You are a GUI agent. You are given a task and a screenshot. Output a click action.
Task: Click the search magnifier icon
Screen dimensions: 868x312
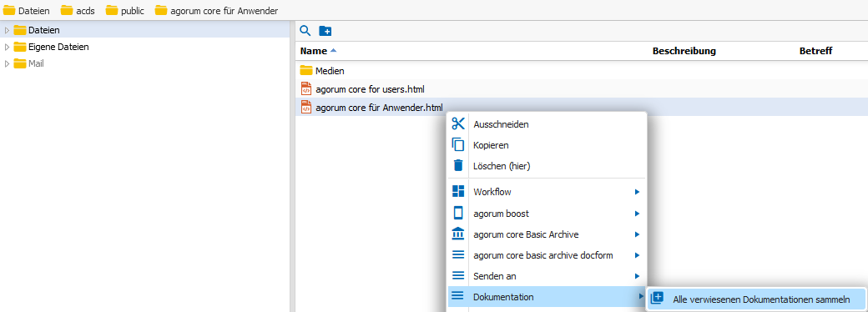point(305,31)
